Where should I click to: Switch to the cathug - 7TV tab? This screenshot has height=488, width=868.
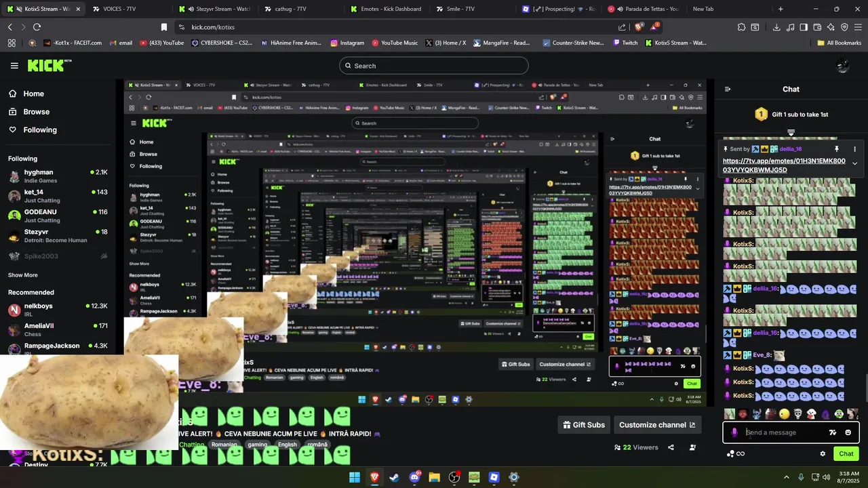pyautogui.click(x=303, y=9)
